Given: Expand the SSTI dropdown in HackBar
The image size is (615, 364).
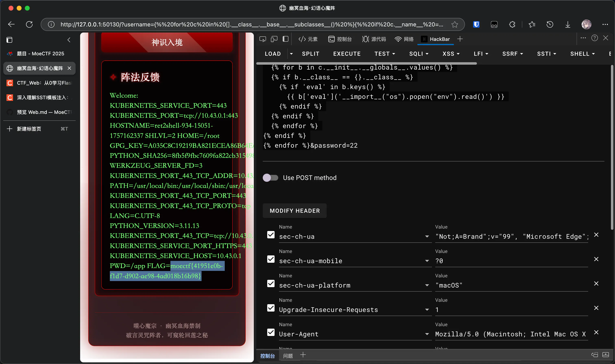Looking at the screenshot, I should [x=546, y=54].
